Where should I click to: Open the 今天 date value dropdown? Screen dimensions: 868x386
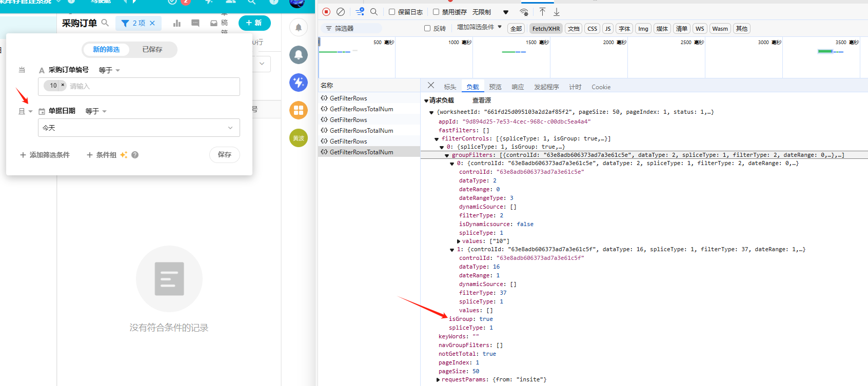[x=139, y=128]
